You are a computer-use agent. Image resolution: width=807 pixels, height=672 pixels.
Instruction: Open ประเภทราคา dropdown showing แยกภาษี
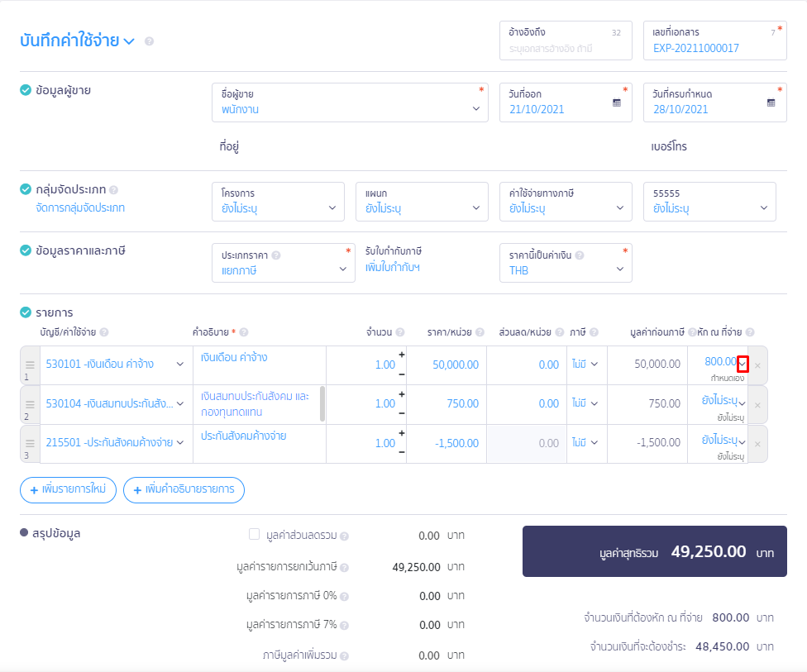coord(284,263)
